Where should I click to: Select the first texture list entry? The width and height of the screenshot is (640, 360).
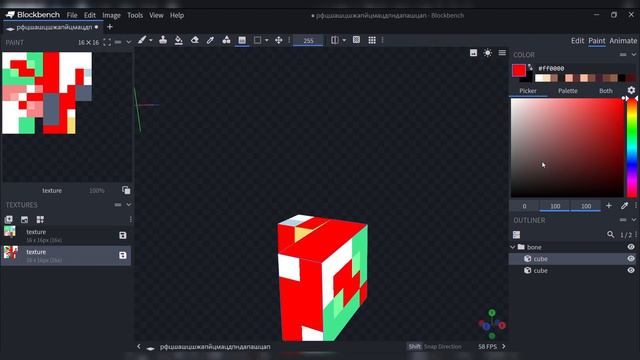click(66, 236)
